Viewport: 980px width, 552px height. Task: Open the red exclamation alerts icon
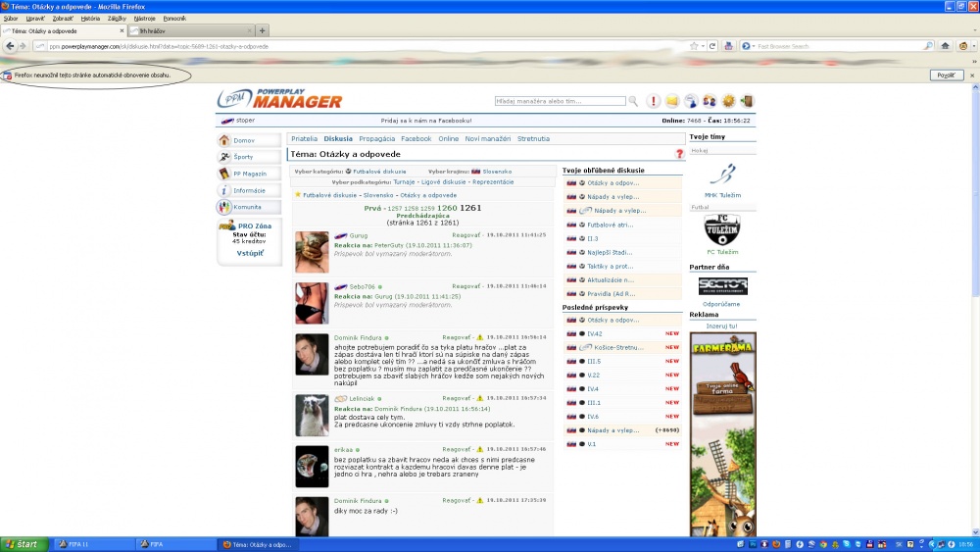[653, 101]
